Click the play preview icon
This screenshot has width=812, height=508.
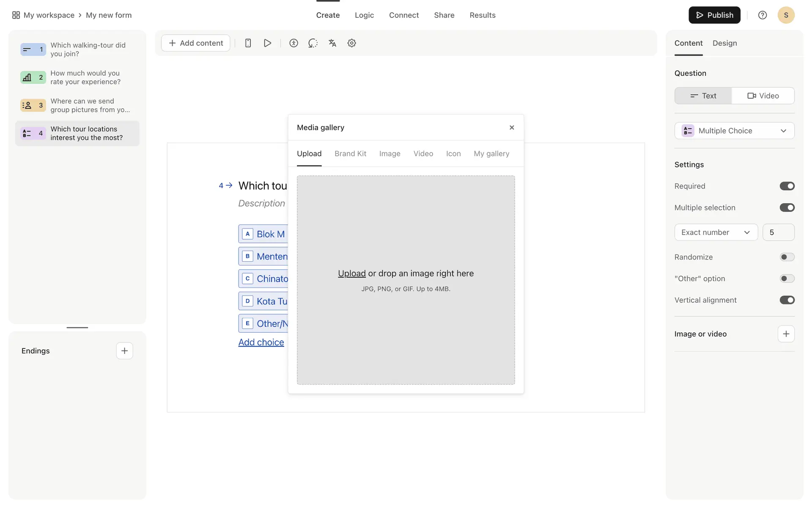[x=267, y=43]
